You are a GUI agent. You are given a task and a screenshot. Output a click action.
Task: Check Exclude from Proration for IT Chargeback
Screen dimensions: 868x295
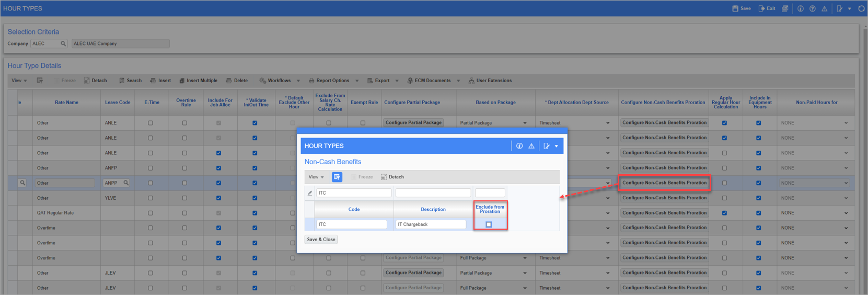click(489, 224)
